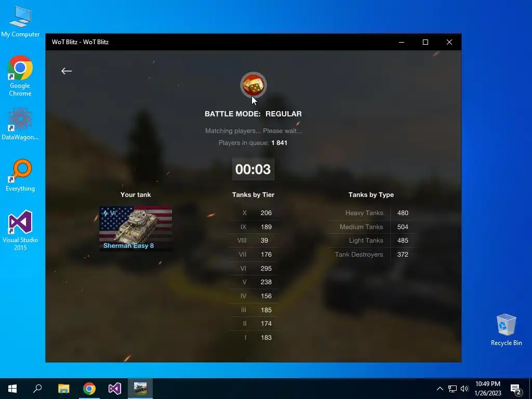Open Visual Studio 2015 desktop shortcut

[20, 230]
